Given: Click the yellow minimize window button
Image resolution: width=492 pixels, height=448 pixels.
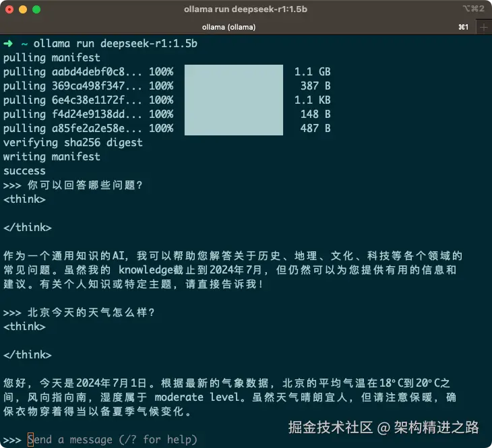Looking at the screenshot, I should (23, 9).
